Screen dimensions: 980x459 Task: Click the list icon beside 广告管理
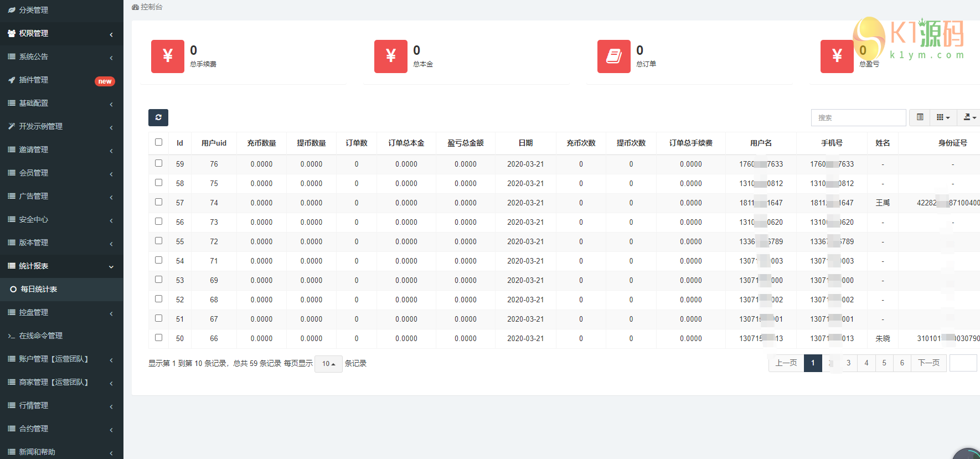click(12, 196)
